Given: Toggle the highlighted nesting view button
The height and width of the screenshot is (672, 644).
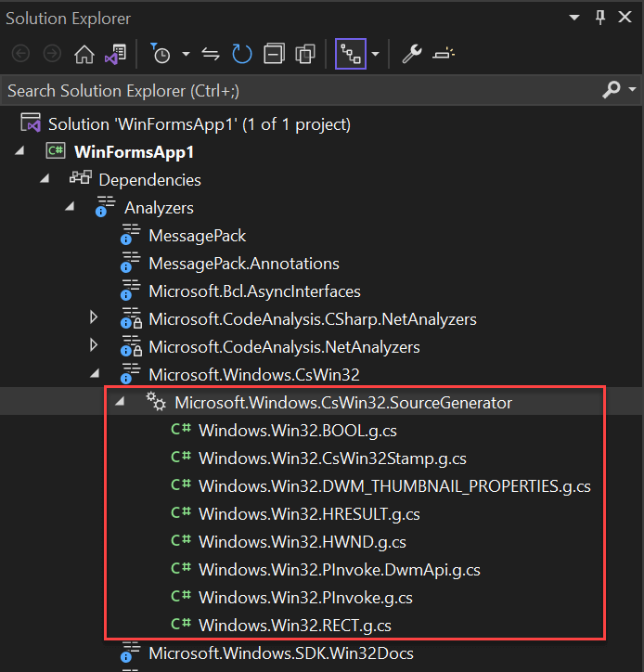Looking at the screenshot, I should point(351,55).
